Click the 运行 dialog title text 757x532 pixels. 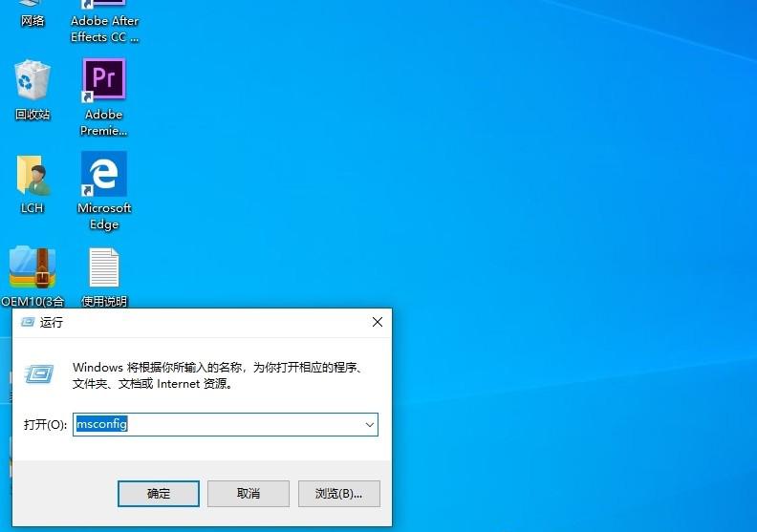coord(52,322)
